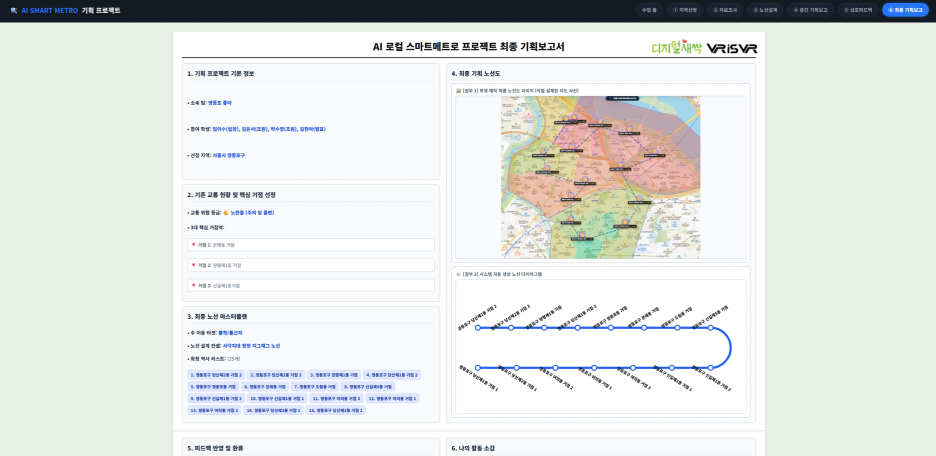Click the VRiSVR logo
936x456 pixels.
click(731, 48)
